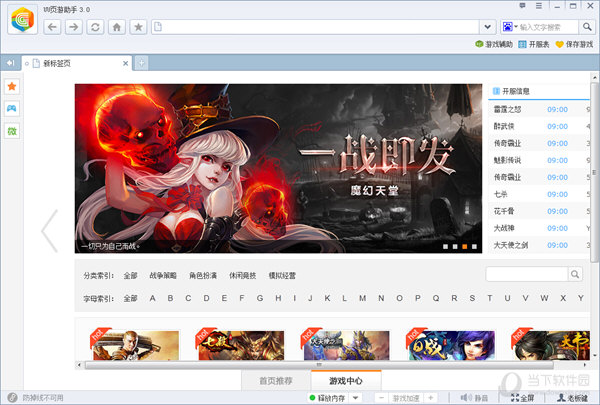
Task: Click the horizontal scrollbar of the game list
Action: click(x=319, y=365)
